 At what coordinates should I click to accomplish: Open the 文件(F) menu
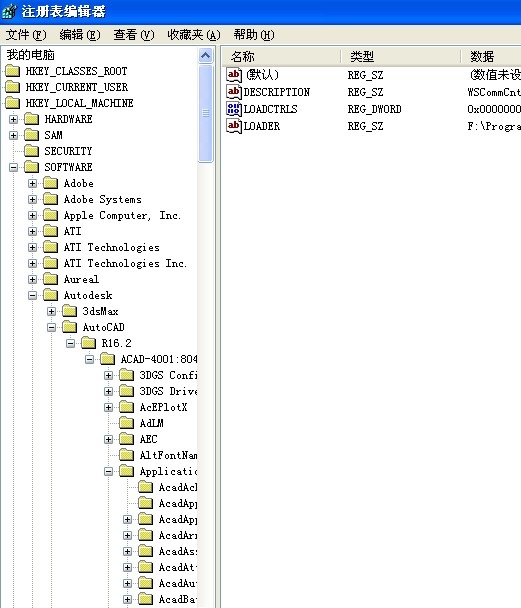[26, 35]
